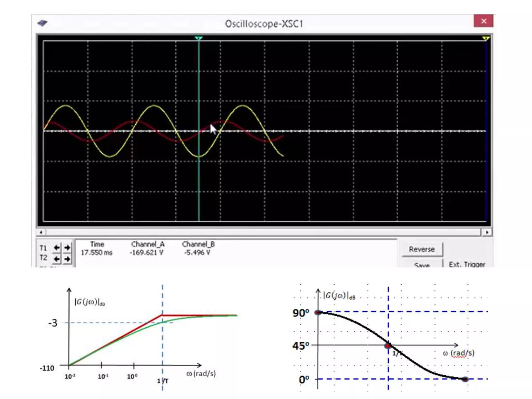Click the Oscilloscope-XSC1 title bar text

tap(264, 24)
